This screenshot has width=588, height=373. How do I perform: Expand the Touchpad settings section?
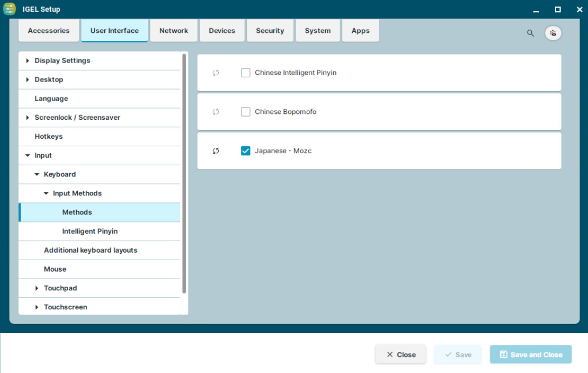click(36, 288)
